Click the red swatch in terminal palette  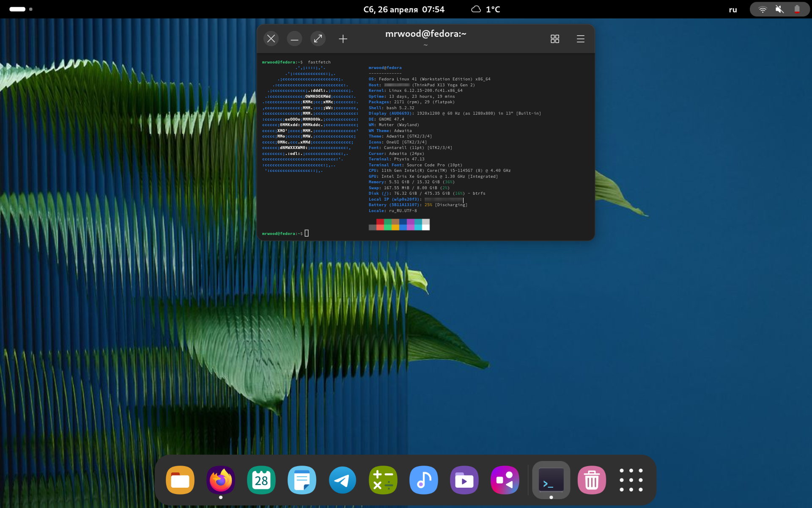pyautogui.click(x=380, y=222)
